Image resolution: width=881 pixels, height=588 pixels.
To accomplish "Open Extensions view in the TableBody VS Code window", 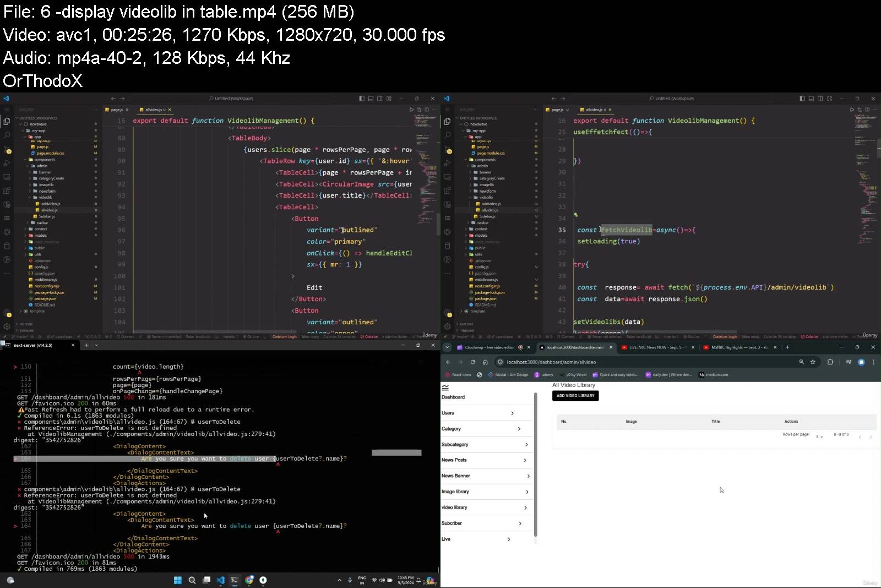I will pyautogui.click(x=7, y=190).
